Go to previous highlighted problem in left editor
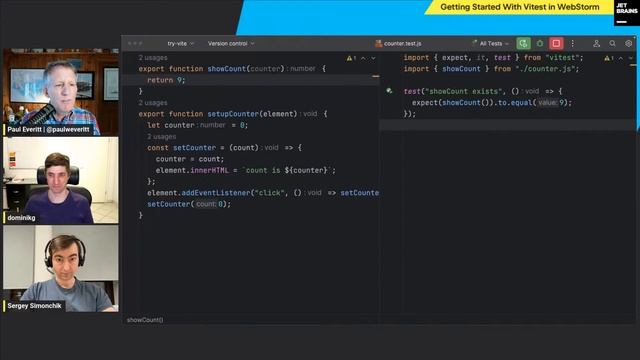Viewport: 640px width, 360px height. 363,58
